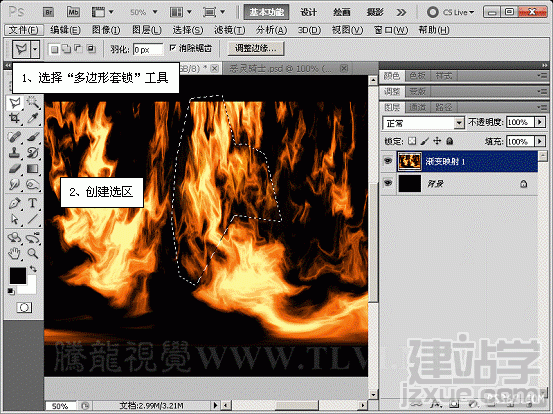Expand the opacity 100% slider arrow
Image resolution: width=553 pixels, height=414 pixels.
(x=540, y=122)
